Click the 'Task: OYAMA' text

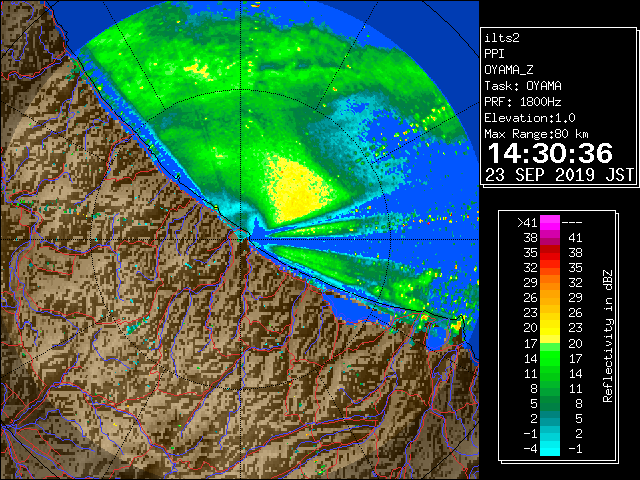523,86
